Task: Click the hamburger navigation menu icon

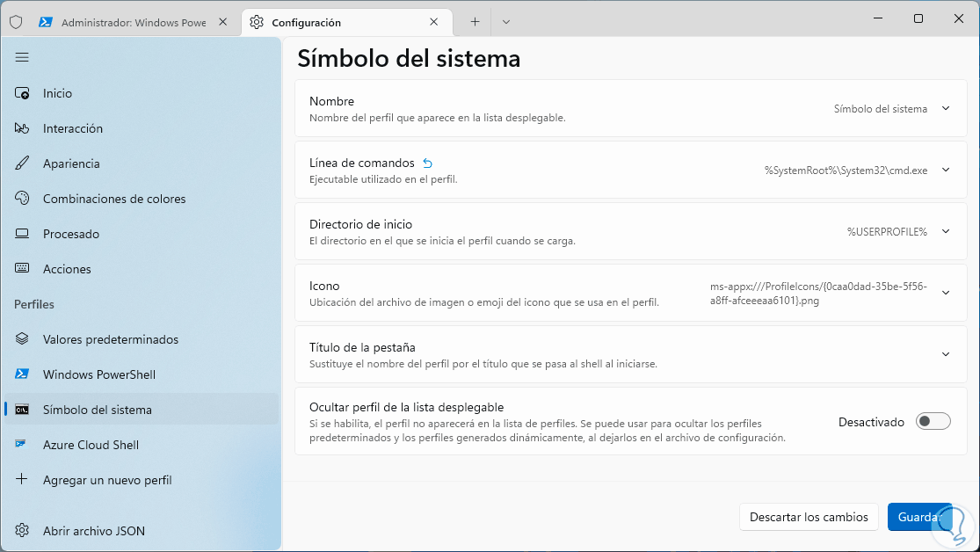Action: (x=22, y=57)
